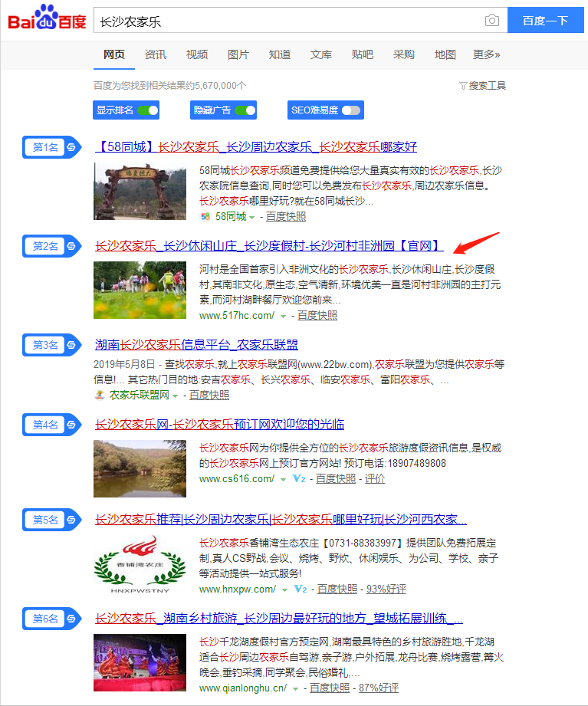The height and width of the screenshot is (706, 588).
Task: Click www.517hc.com URL text
Action: coord(237,316)
